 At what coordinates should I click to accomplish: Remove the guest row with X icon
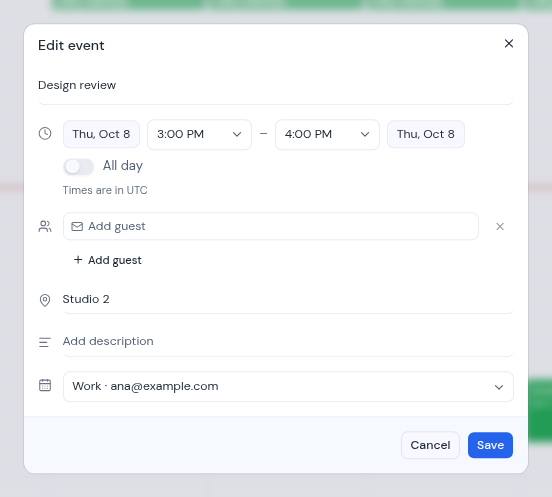tap(500, 226)
